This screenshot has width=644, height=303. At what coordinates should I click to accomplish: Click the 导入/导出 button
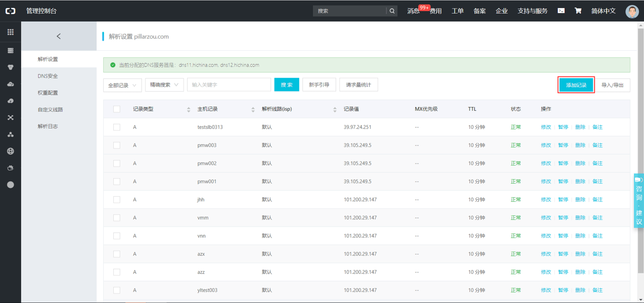[x=613, y=85]
